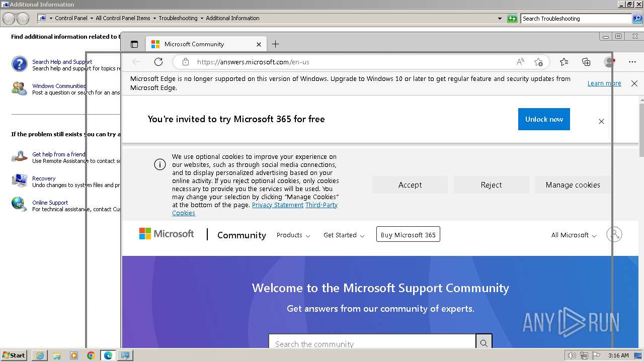The height and width of the screenshot is (362, 644).
Task: Open Edge Settings and more ellipsis
Action: [632, 62]
